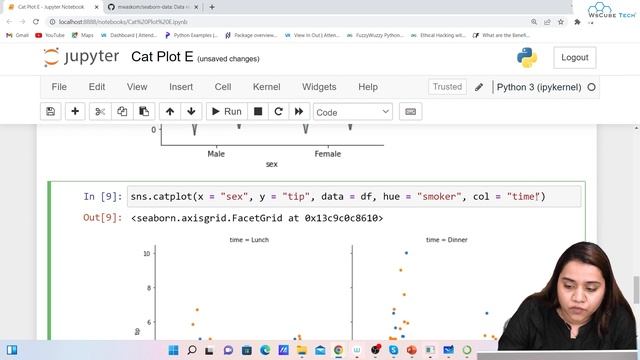Open Microsoft Edge from the taskbar
Image resolution: width=640 pixels, height=360 pixels.
(x=265, y=350)
